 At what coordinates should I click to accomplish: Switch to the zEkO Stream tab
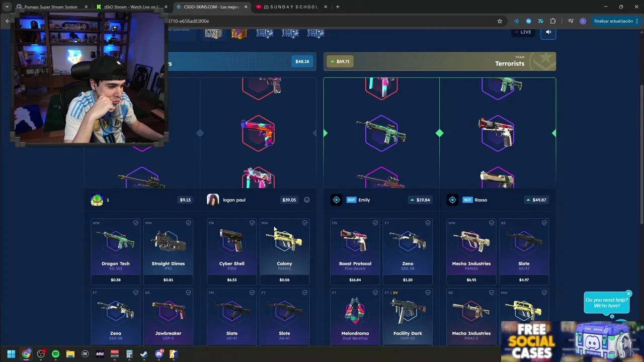[x=132, y=7]
